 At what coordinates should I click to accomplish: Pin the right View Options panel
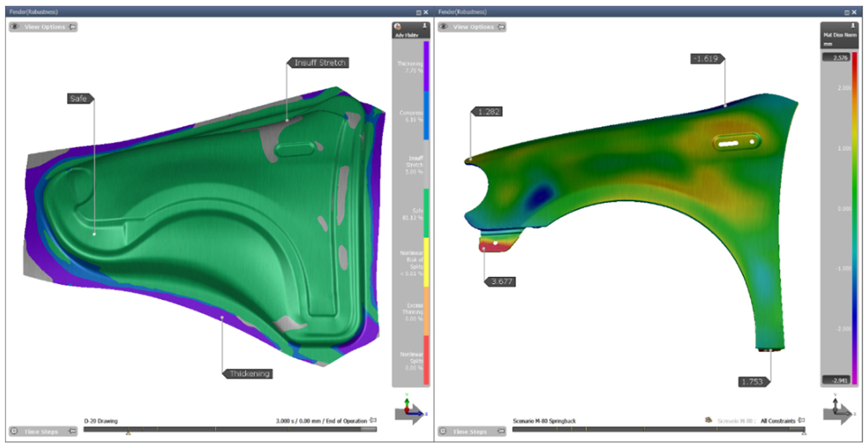coord(501,27)
